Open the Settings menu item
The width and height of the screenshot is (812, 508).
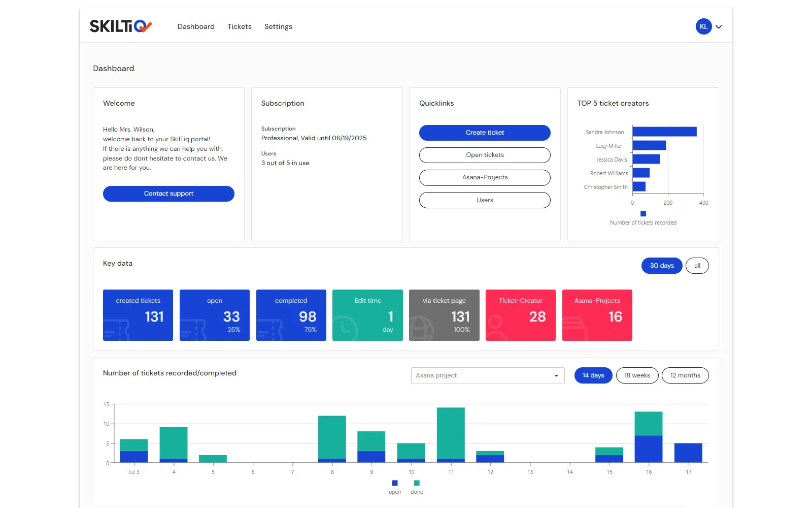[x=278, y=26]
